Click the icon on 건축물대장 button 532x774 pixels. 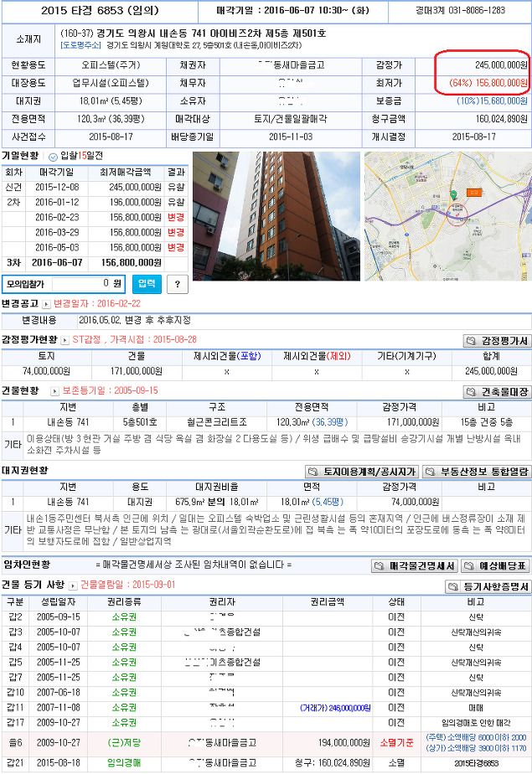point(472,392)
